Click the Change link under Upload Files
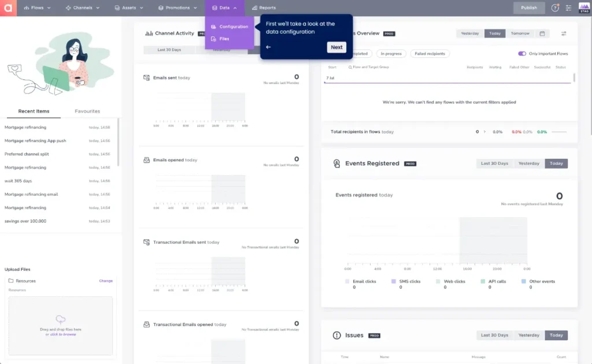This screenshot has height=364, width=592. 107,282
